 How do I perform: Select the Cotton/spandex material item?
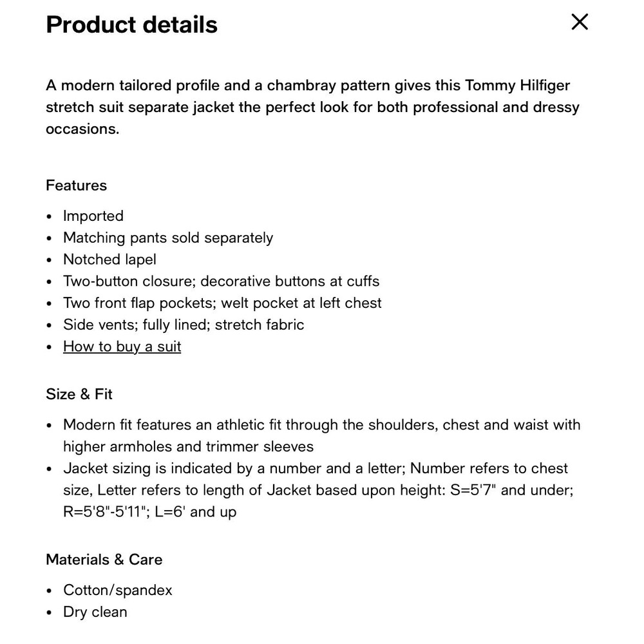(x=117, y=590)
